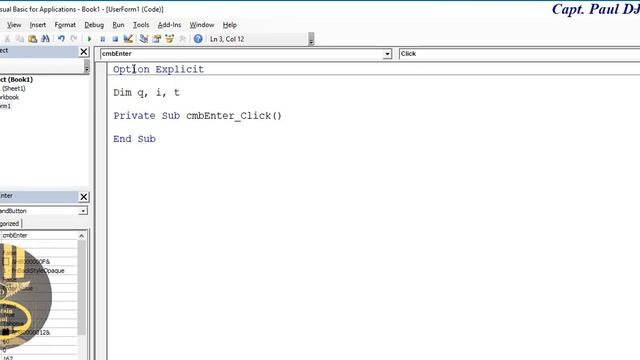Open the Tools menu
Screen dimensions: 640x360
[141, 25]
